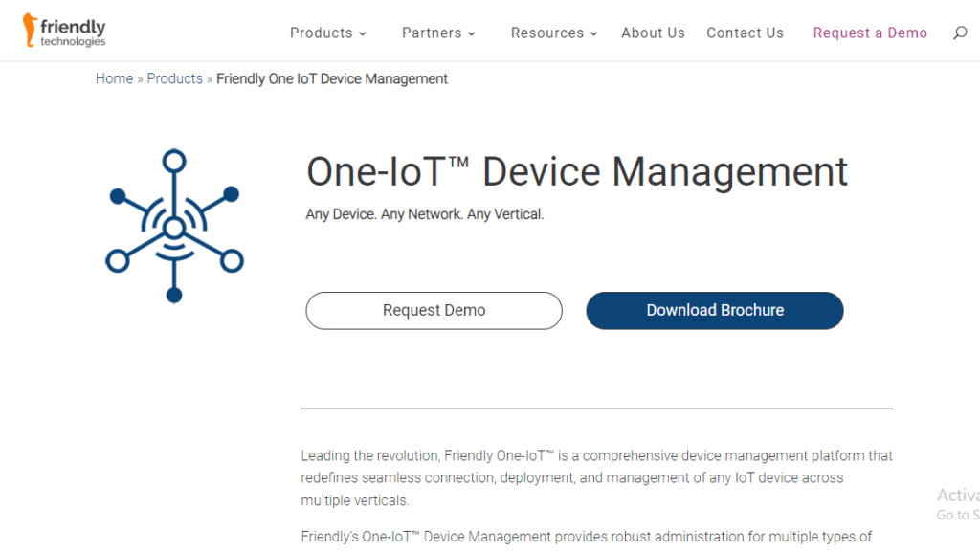
Task: Open the Contact Us page
Action: 745,33
